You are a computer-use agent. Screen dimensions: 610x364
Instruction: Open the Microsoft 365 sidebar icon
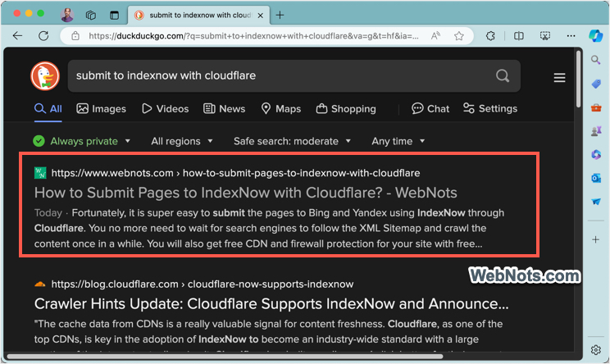595,154
